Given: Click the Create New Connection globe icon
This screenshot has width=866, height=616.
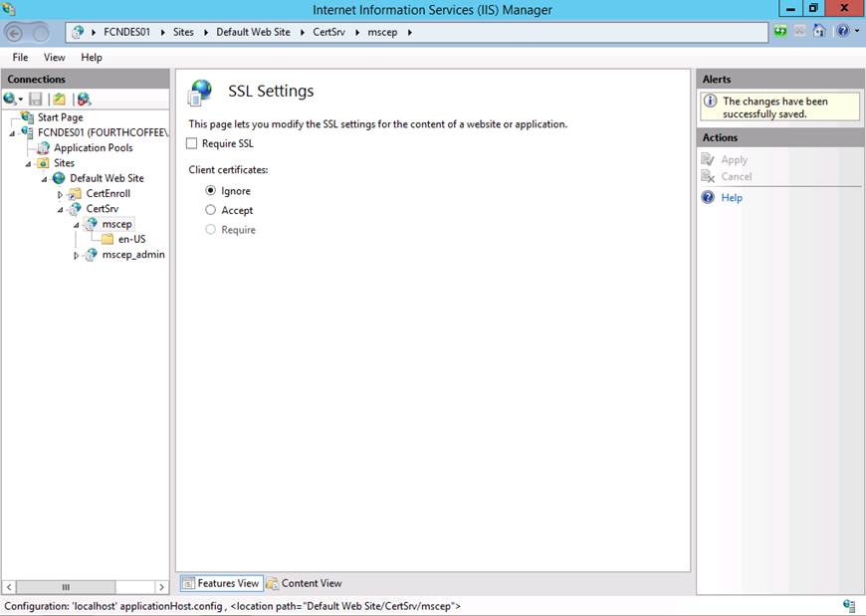Looking at the screenshot, I should (11, 99).
